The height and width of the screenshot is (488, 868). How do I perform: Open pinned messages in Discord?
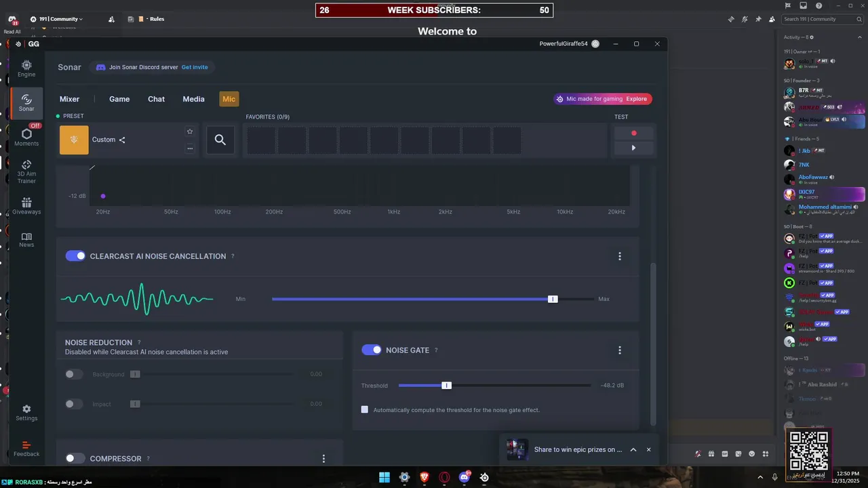[x=758, y=19]
